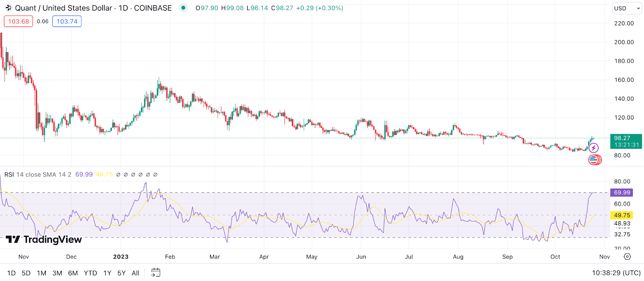Select the 1D time range

(11, 273)
